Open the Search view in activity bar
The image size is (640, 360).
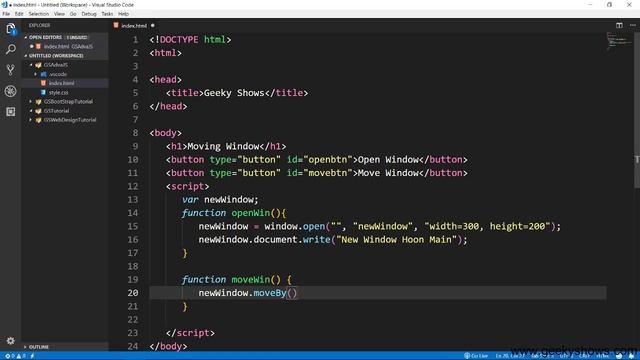pyautogui.click(x=11, y=49)
